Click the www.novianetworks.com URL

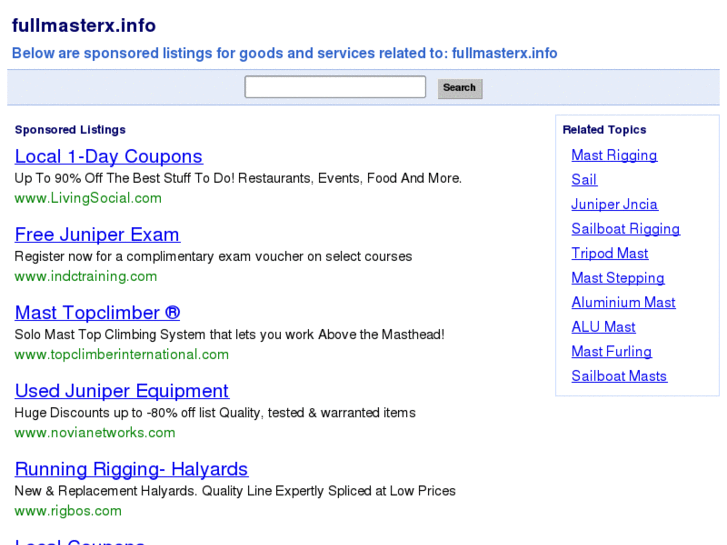[95, 433]
